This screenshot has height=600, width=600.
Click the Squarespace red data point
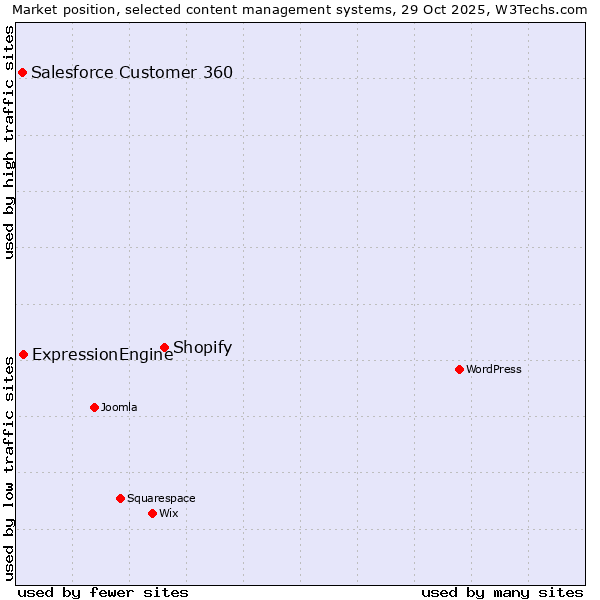click(x=120, y=498)
